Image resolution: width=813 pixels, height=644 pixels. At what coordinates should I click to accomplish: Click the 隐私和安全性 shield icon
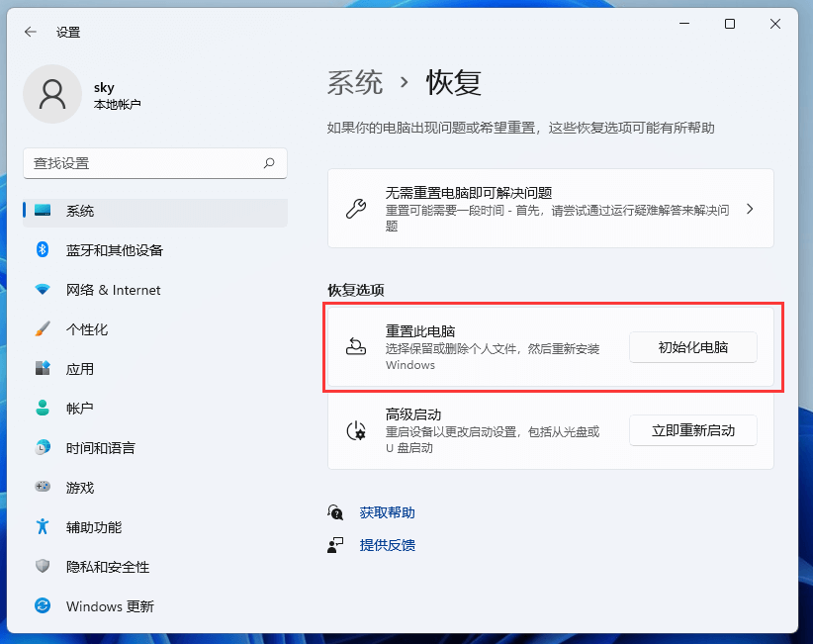coord(42,567)
